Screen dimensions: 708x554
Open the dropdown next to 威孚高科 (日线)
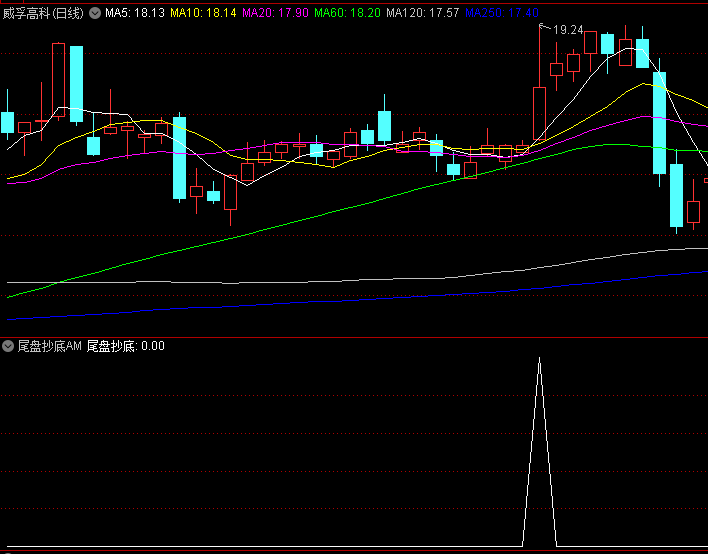(95, 13)
